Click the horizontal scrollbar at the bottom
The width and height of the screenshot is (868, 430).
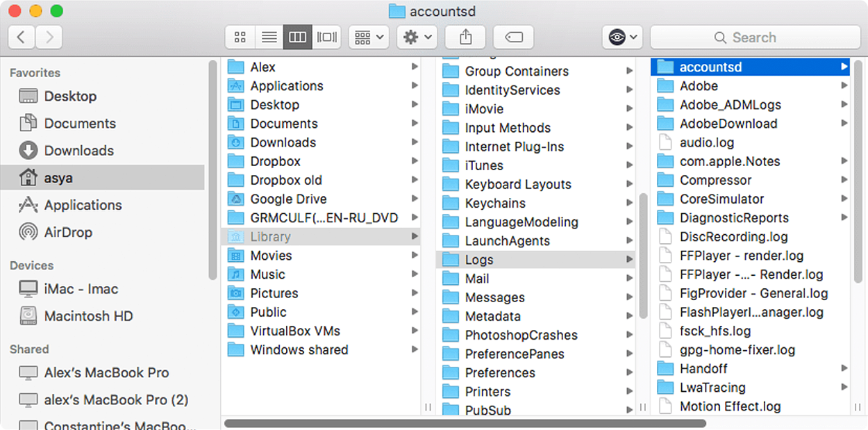click(465, 423)
